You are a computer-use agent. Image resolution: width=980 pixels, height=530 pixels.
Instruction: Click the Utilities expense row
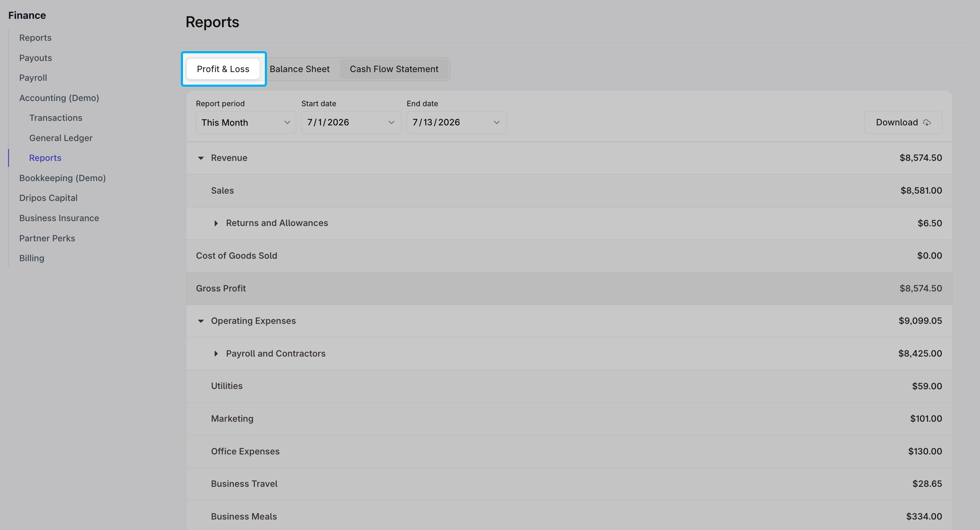point(569,386)
